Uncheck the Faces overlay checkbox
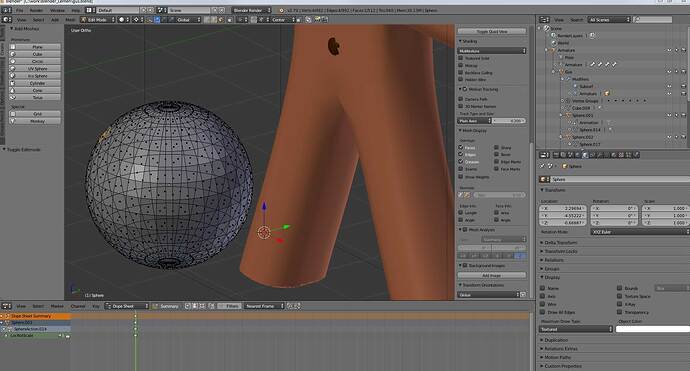Screen dimensions: 690x371 [x=461, y=147]
